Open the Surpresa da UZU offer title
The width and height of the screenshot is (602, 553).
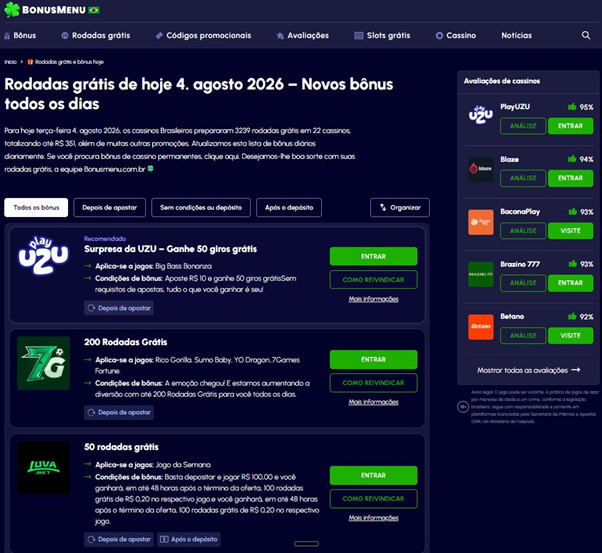coord(170,249)
